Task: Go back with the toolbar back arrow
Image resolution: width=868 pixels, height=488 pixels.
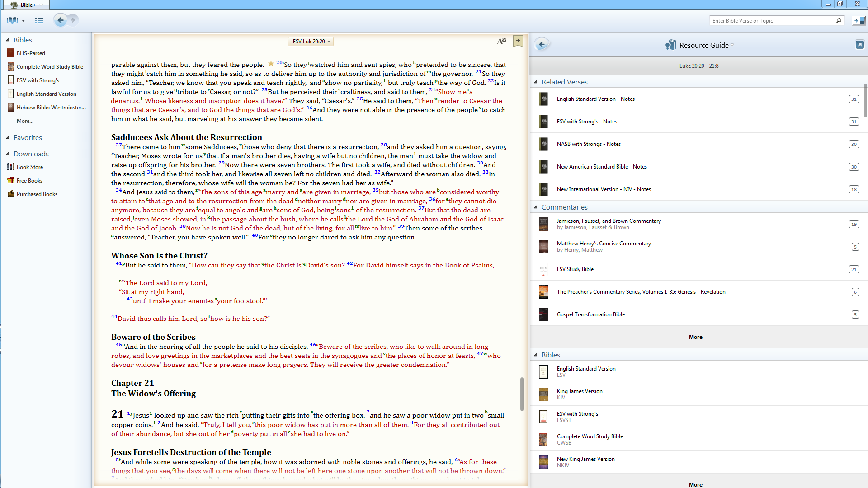Action: (x=60, y=20)
